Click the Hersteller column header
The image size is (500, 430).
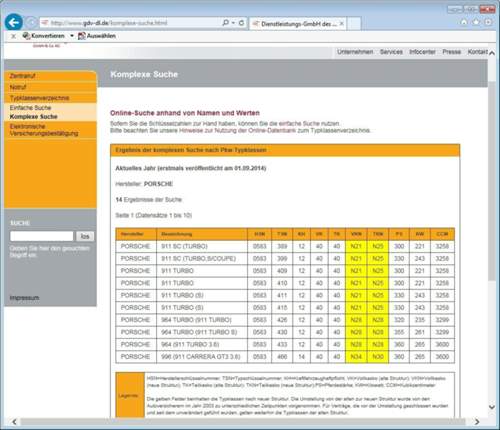coord(136,234)
